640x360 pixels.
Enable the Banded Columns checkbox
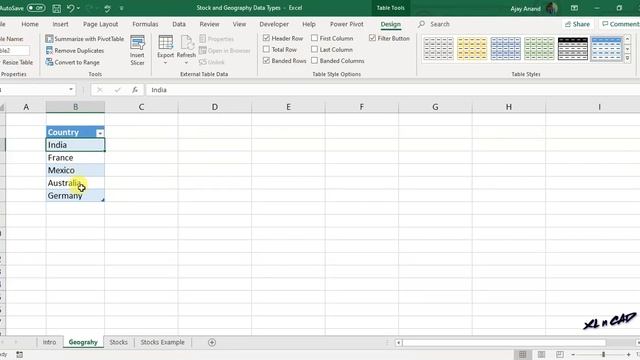[x=314, y=61]
